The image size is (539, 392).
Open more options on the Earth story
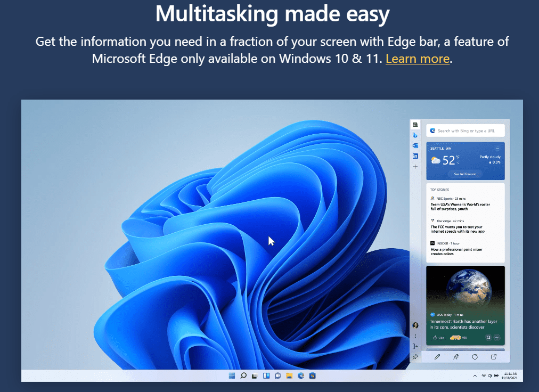coord(497,338)
